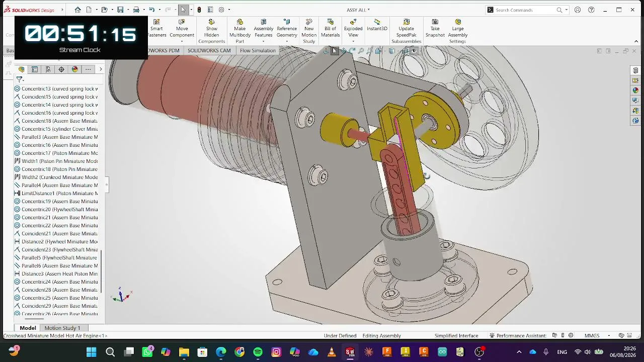Open the Windows Start menu
Screen dimensions: 644x362
click(x=91, y=352)
